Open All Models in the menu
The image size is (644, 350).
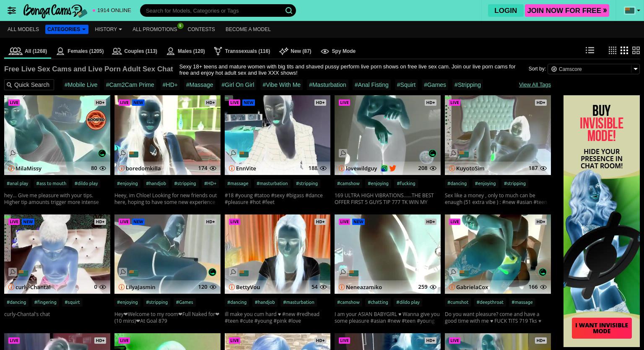[x=23, y=29]
